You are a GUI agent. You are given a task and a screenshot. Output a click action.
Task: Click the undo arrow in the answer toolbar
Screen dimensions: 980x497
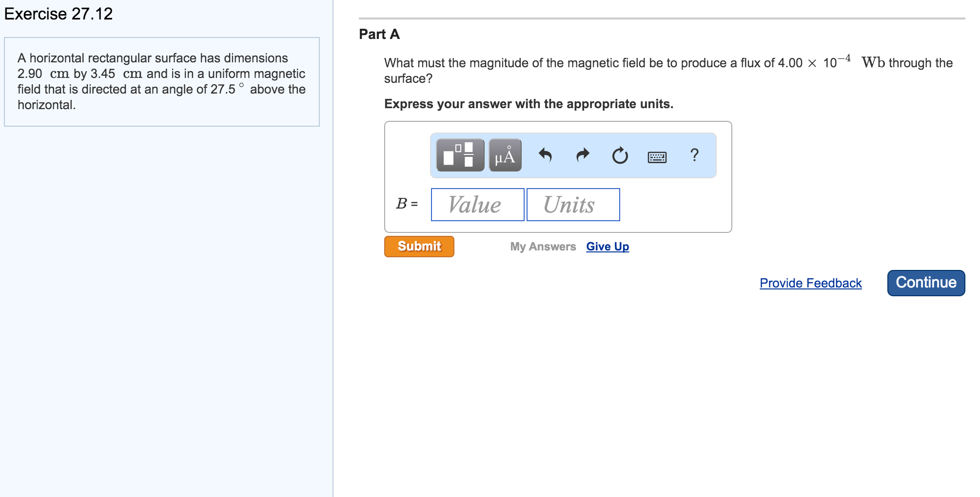pos(546,155)
